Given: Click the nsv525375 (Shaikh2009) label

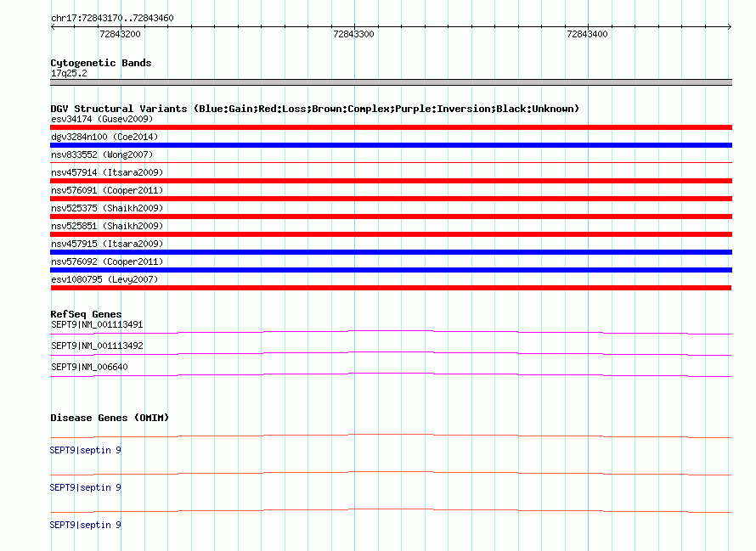Looking at the screenshot, I should tap(107, 208).
